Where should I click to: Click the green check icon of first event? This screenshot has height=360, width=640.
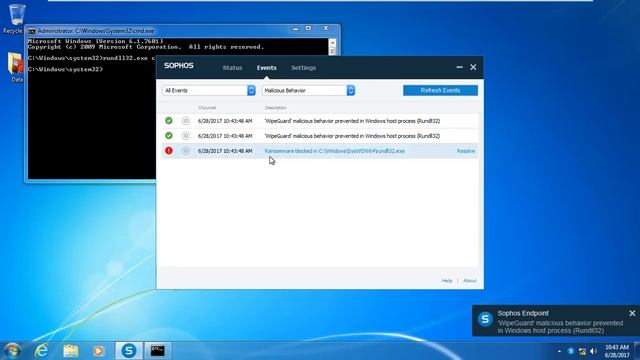pos(169,120)
